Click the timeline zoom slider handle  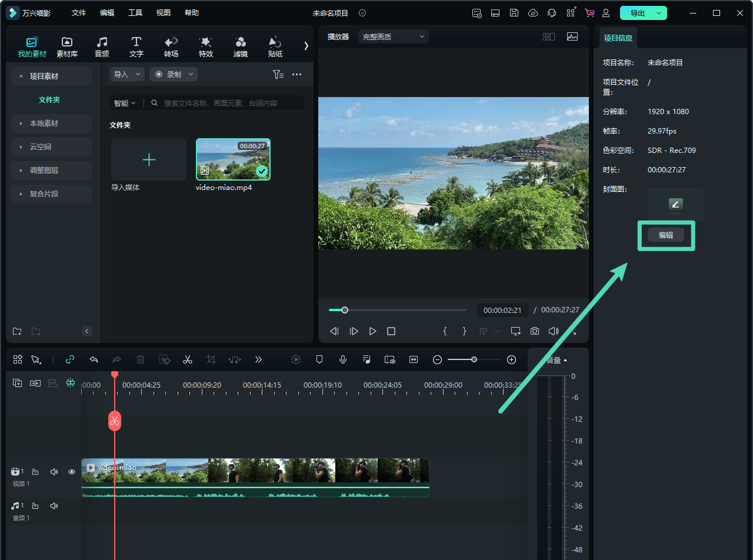click(474, 359)
